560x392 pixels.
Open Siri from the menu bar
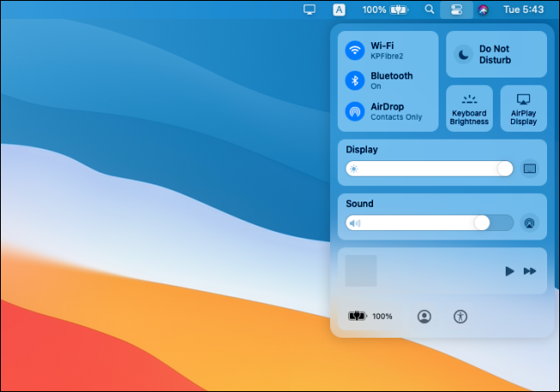484,9
